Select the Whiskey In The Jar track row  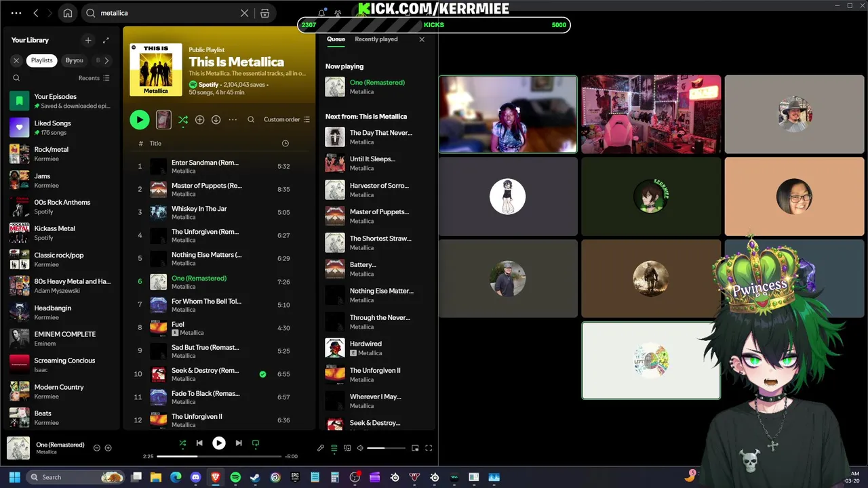coord(219,212)
